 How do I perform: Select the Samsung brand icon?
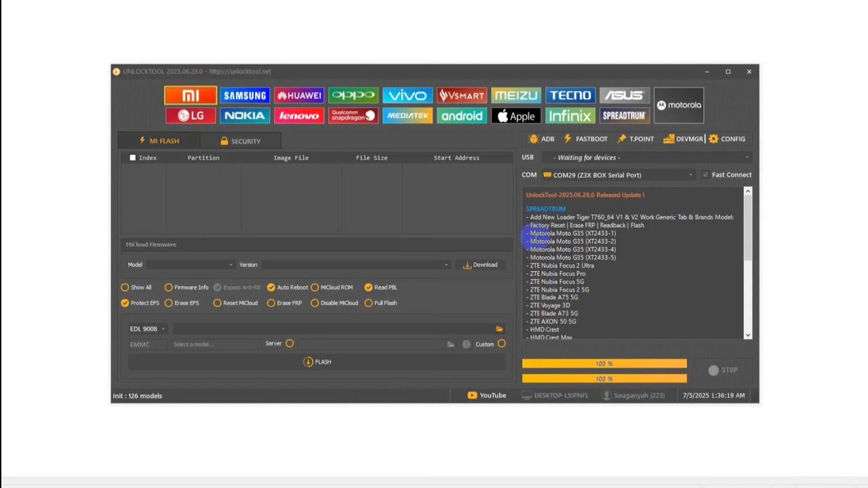coord(245,96)
